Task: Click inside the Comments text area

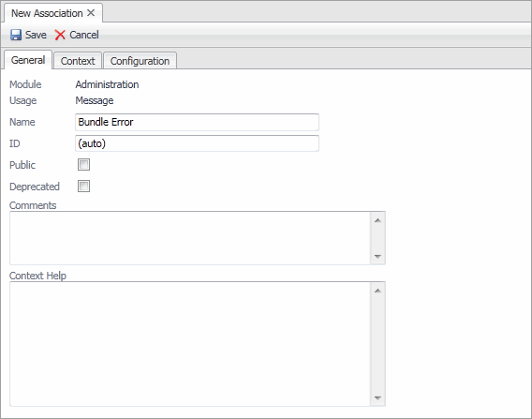Action: click(x=190, y=238)
